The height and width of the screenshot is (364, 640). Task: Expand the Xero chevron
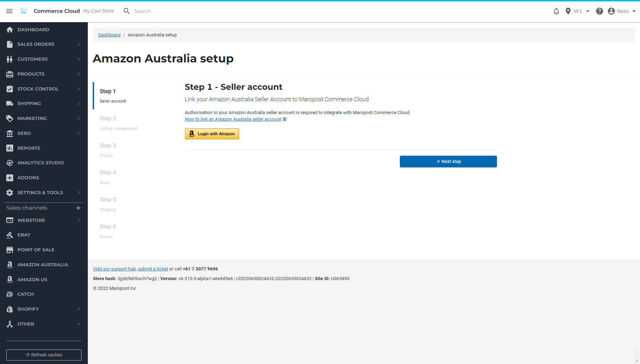point(79,133)
